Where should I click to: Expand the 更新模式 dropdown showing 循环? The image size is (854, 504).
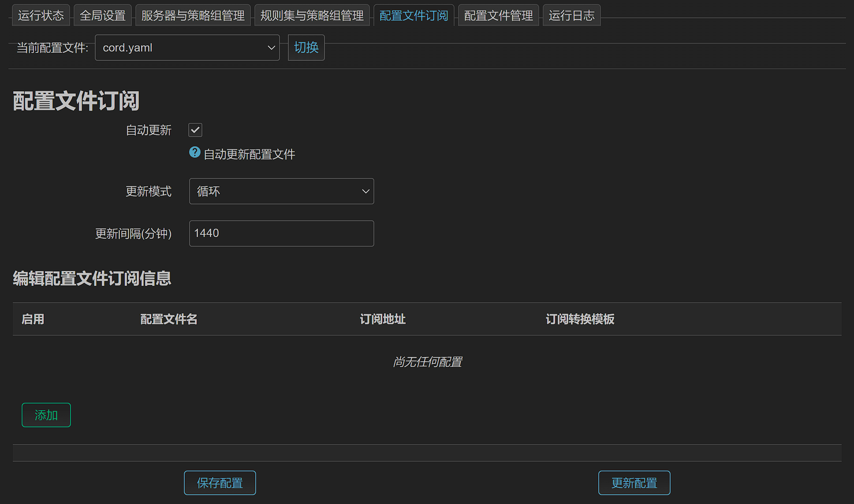281,191
